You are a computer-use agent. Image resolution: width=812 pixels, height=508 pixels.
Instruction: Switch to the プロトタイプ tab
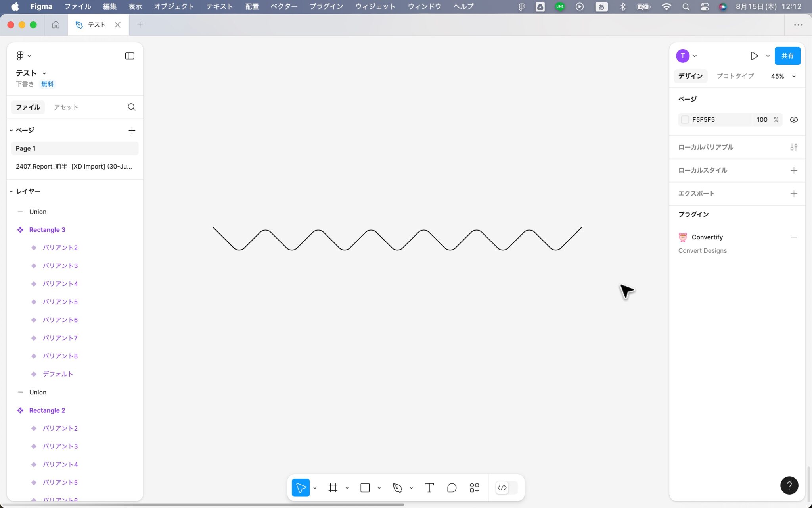[735, 76]
